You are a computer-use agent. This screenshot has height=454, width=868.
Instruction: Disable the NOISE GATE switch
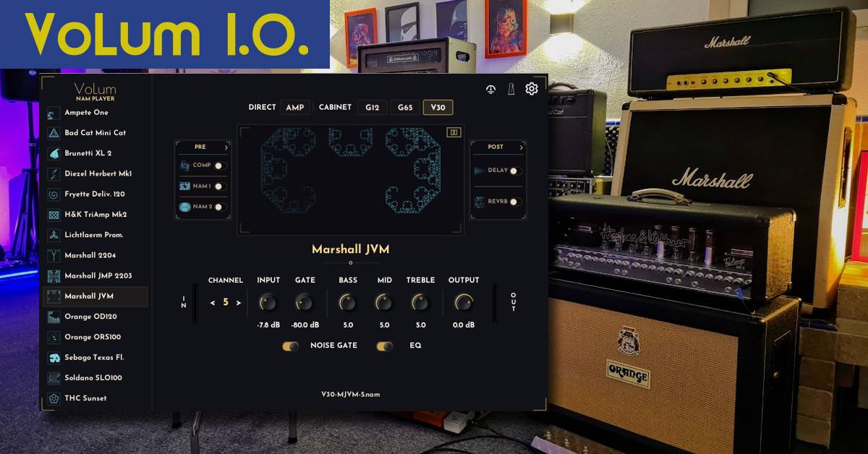point(291,346)
